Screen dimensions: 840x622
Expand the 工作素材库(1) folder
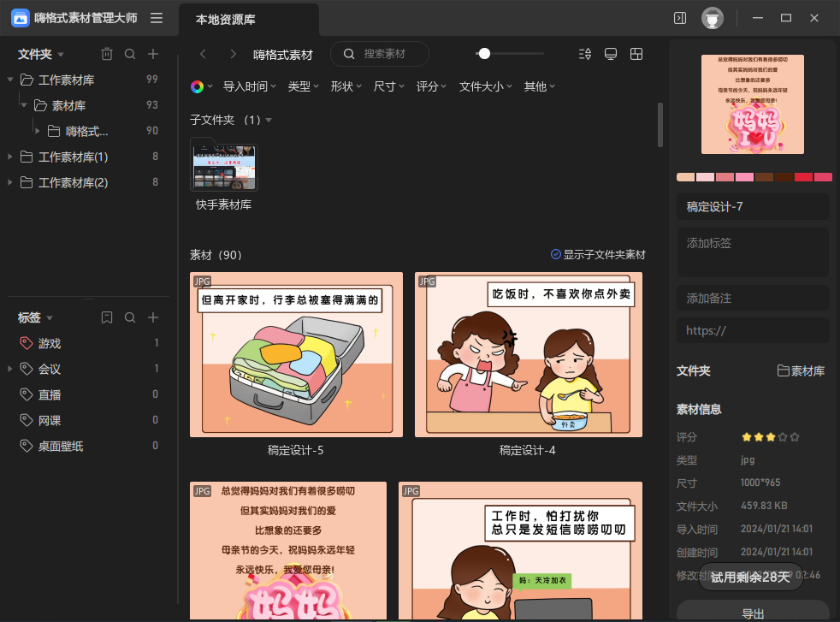10,157
